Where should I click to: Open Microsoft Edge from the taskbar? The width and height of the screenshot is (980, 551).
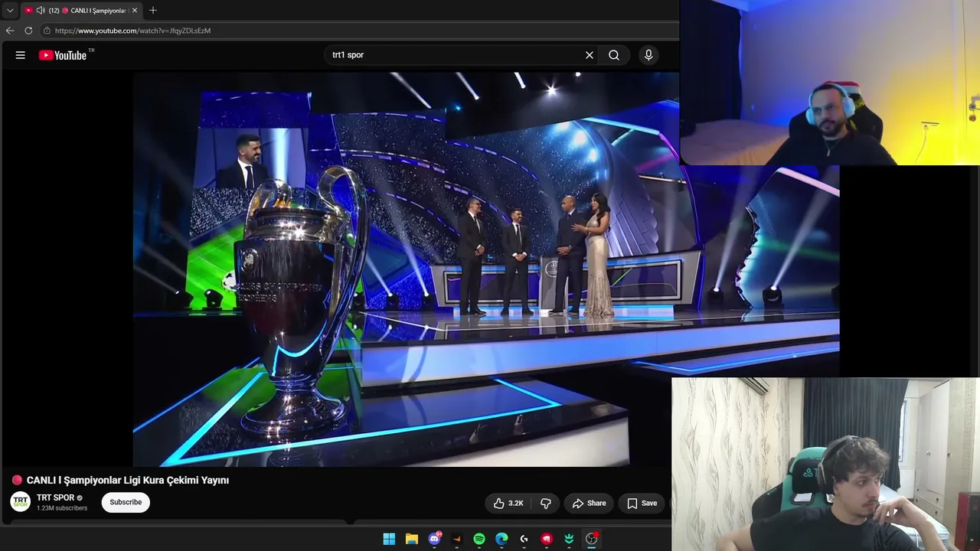coord(501,539)
